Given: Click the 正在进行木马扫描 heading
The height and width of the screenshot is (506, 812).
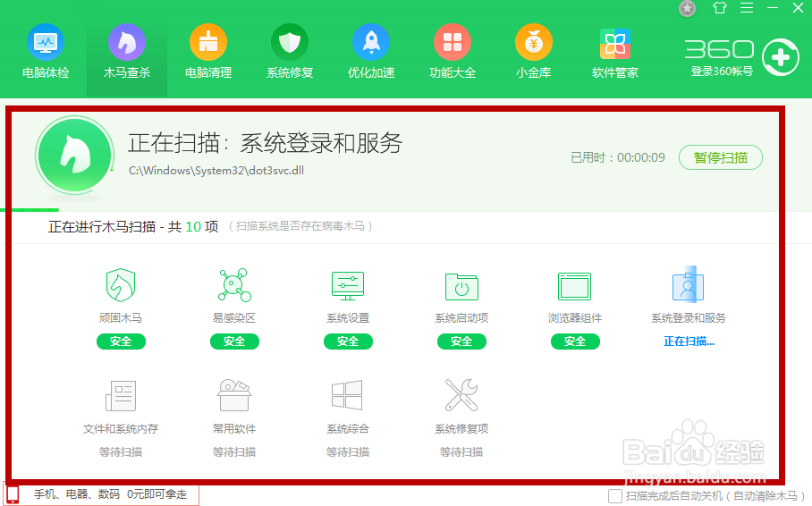Looking at the screenshot, I should pyautogui.click(x=133, y=227).
